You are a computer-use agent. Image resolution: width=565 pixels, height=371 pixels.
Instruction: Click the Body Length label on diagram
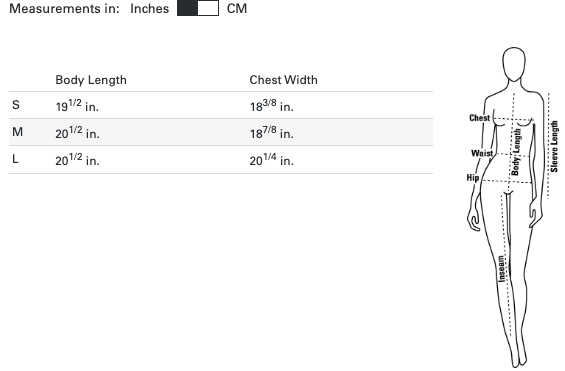(516, 152)
